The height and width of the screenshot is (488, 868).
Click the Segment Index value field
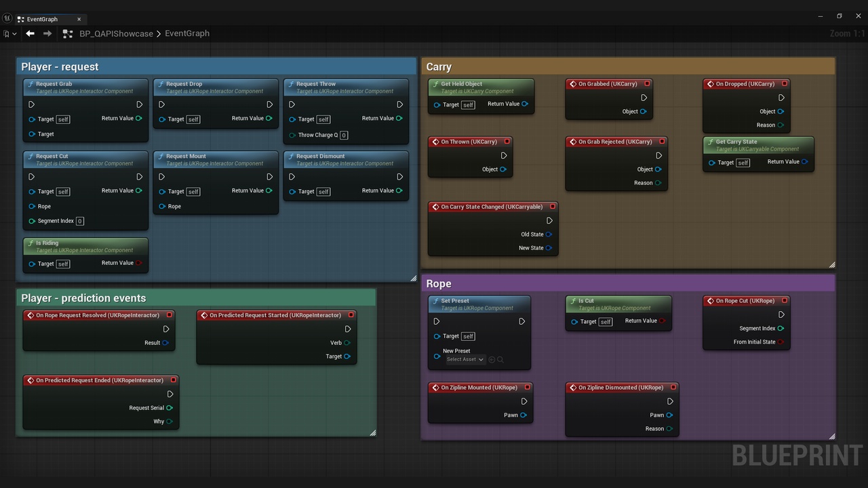(x=80, y=221)
